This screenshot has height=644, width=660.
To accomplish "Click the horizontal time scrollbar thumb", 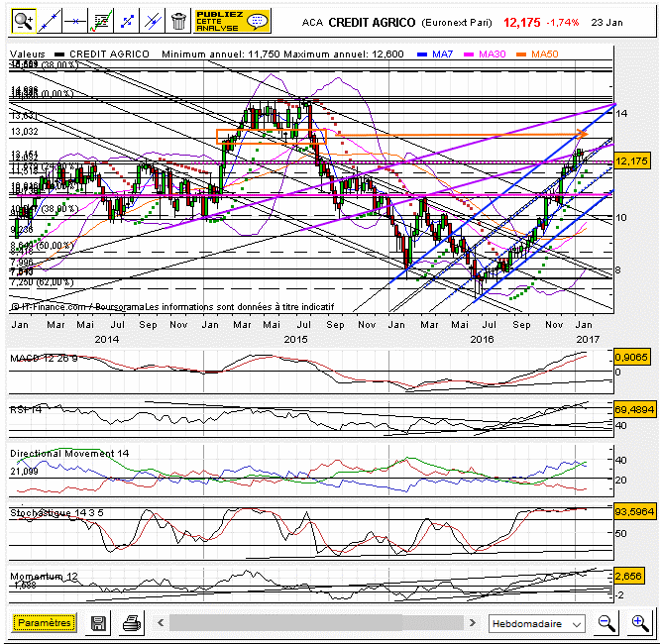I will [x=285, y=622].
